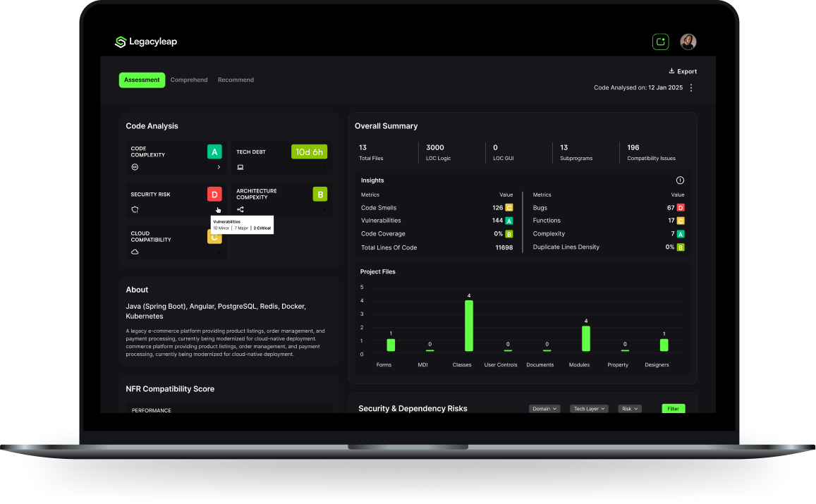
Task: Open the Recommend tab
Action: pyautogui.click(x=236, y=80)
